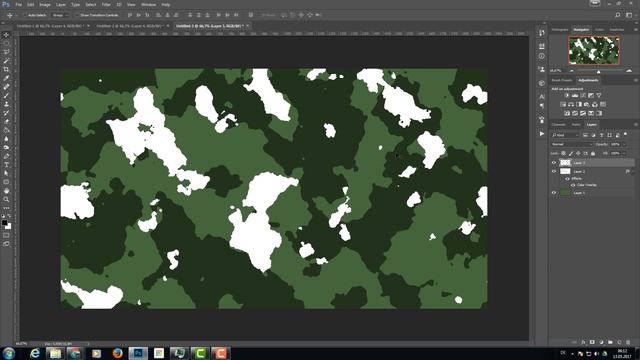This screenshot has width=640, height=360.
Task: Select the Move tool
Action: (6, 35)
